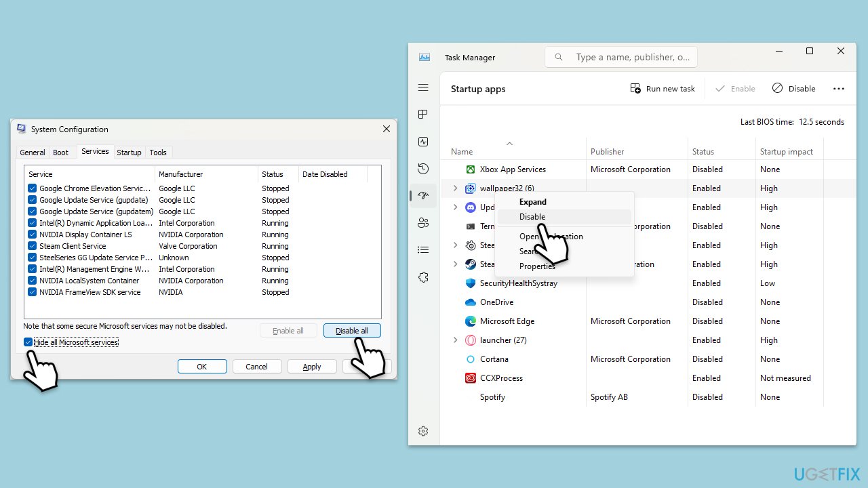The height and width of the screenshot is (488, 868).
Task: Click Microsoft Edge icon in list
Action: tap(471, 321)
